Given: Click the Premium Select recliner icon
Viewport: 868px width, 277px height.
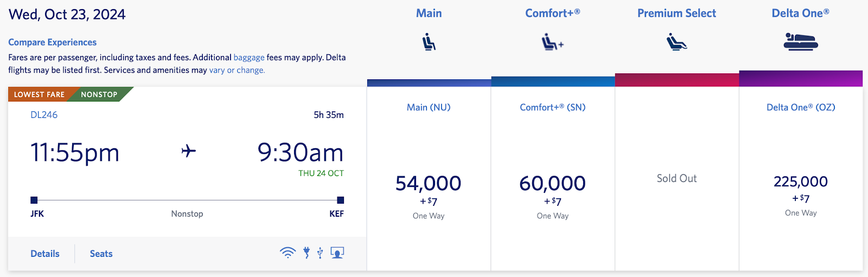Looking at the screenshot, I should (x=676, y=42).
